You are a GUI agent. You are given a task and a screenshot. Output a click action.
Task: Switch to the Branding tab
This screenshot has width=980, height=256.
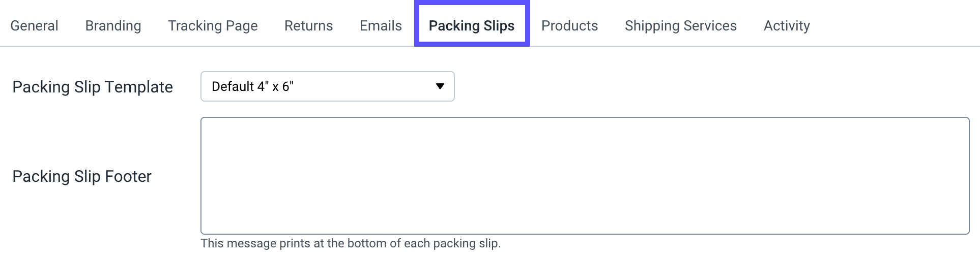[x=113, y=26]
